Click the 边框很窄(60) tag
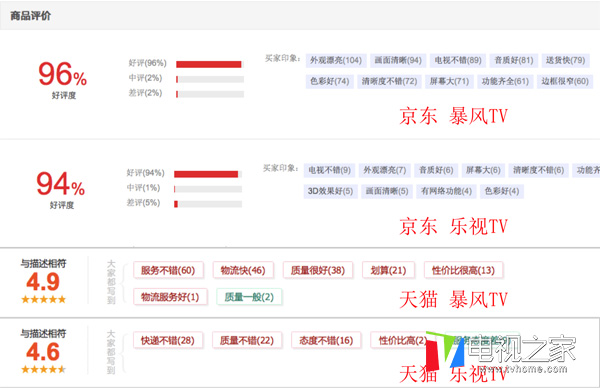The width and height of the screenshot is (600, 388). [565, 82]
